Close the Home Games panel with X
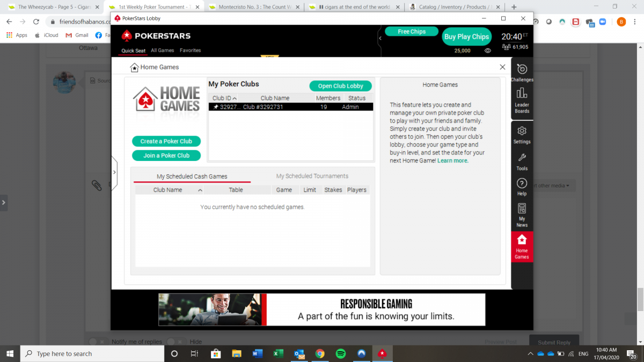 [x=502, y=67]
